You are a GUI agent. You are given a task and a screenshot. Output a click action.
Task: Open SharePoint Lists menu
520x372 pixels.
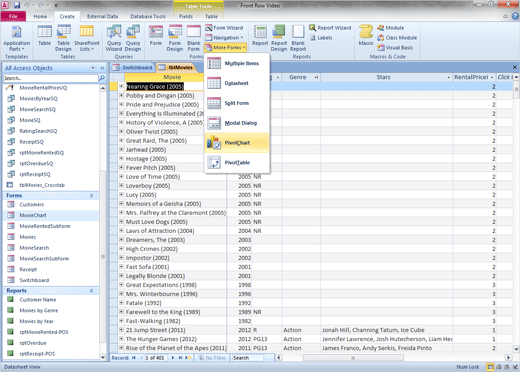pos(87,38)
